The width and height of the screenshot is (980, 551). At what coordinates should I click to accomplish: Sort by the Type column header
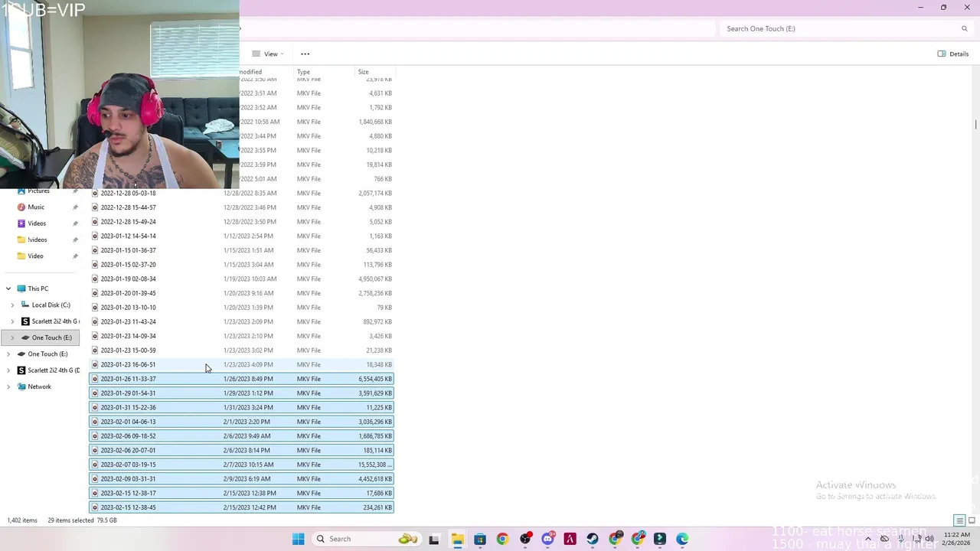point(303,72)
